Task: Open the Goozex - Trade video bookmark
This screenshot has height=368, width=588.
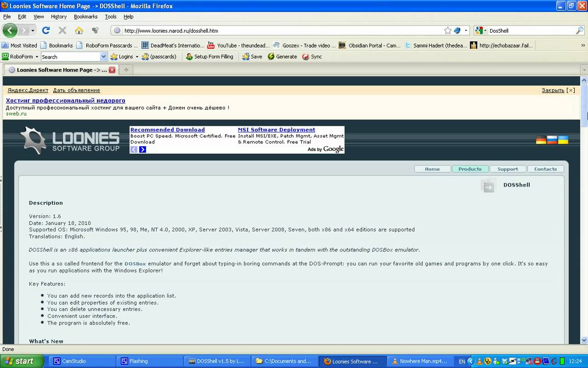Action: (304, 45)
